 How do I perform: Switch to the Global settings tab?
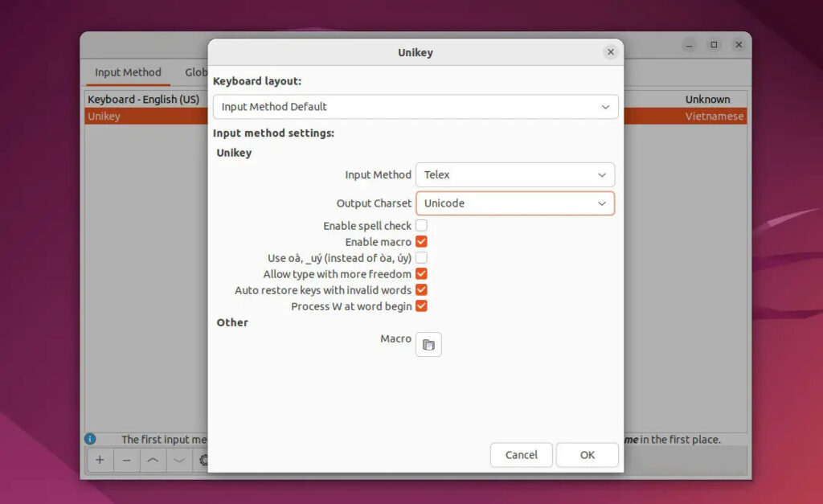coord(195,72)
